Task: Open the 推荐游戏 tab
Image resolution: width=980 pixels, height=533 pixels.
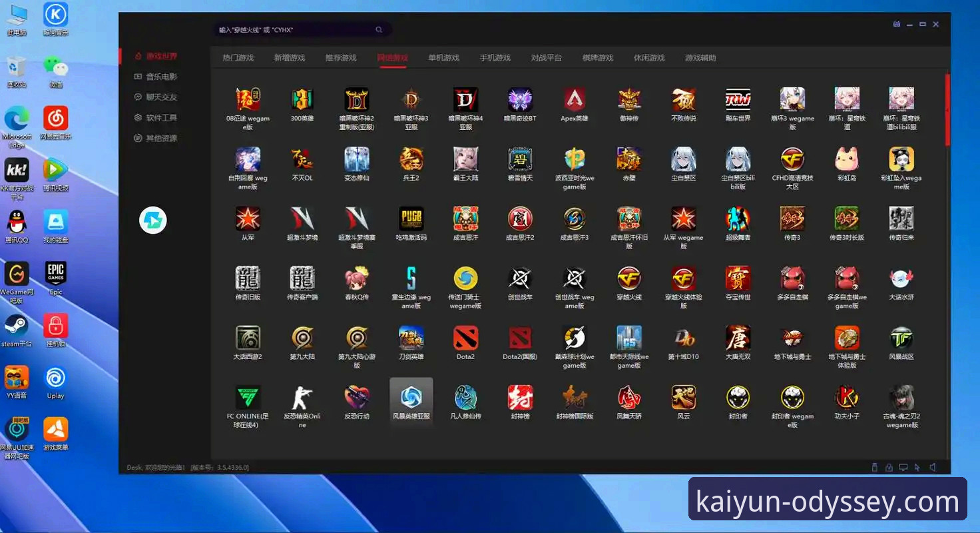Action: pyautogui.click(x=341, y=58)
